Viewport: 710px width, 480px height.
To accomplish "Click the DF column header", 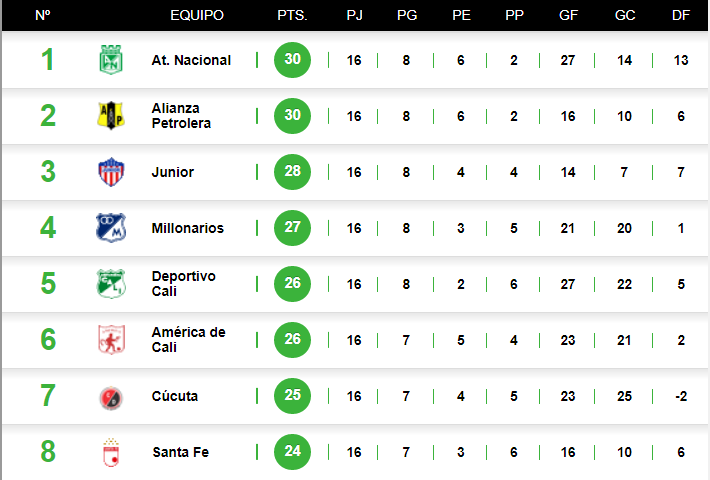I will [681, 16].
